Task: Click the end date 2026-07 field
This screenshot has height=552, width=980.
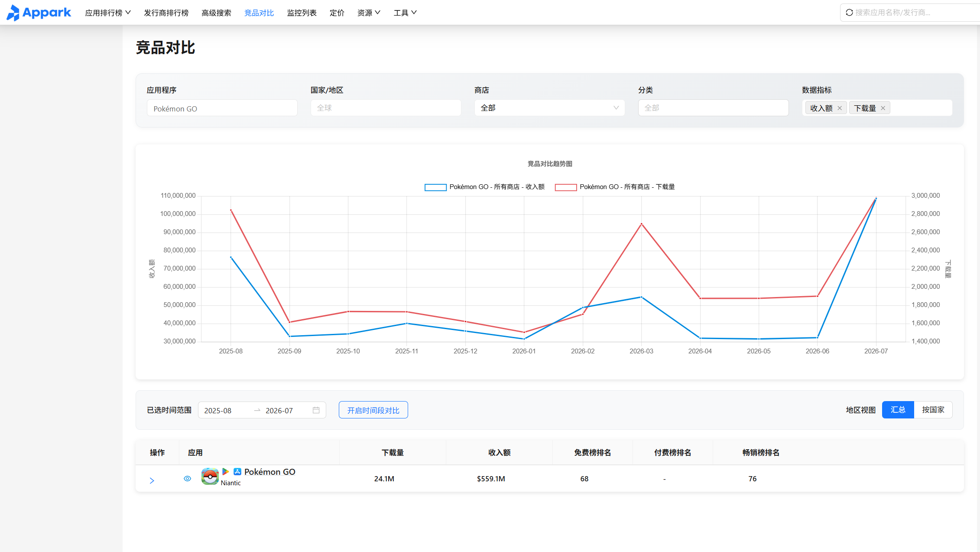Action: pos(279,411)
